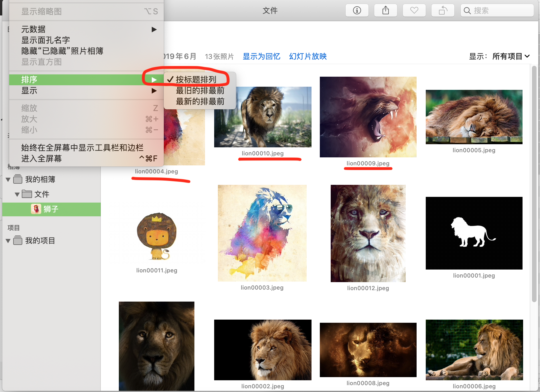Select watercolor lion photo lion00003.jpeg
Viewport: 540px width, 392px height.
point(262,233)
